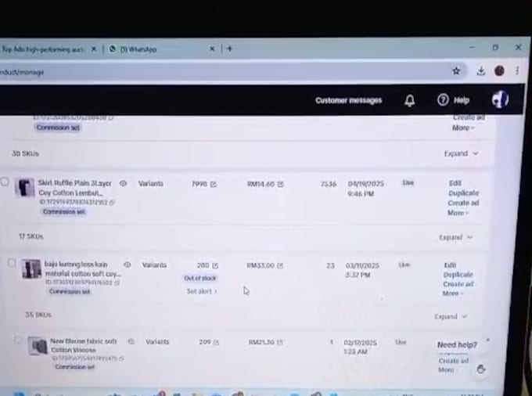Click date 04/19/2025 in Skirt Ruffle row

[x=366, y=184]
